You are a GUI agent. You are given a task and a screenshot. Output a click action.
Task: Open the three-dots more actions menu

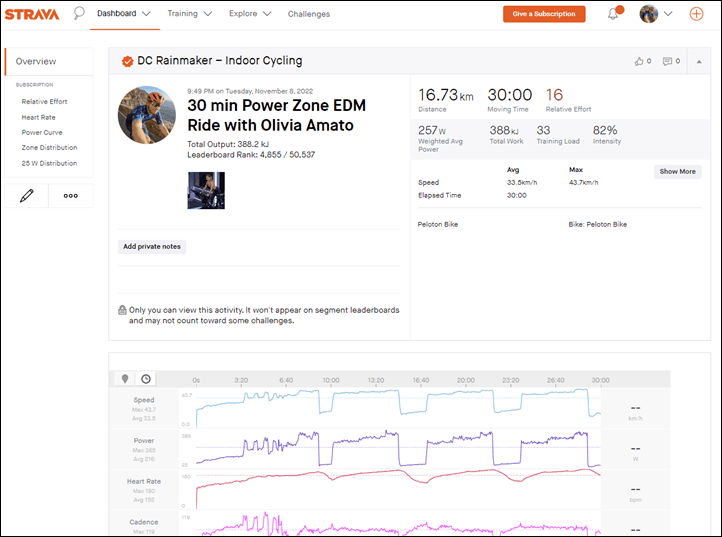(70, 196)
